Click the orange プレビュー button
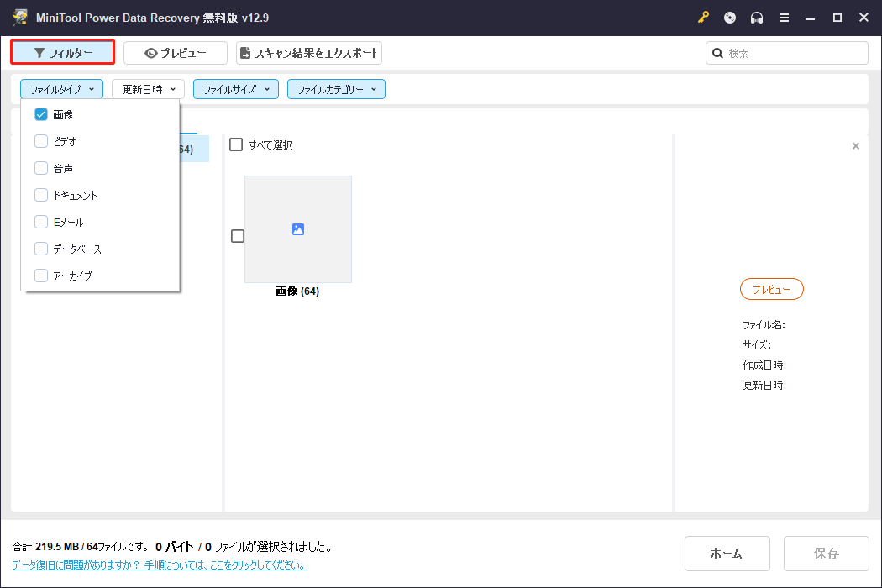The image size is (882, 588). pos(772,289)
